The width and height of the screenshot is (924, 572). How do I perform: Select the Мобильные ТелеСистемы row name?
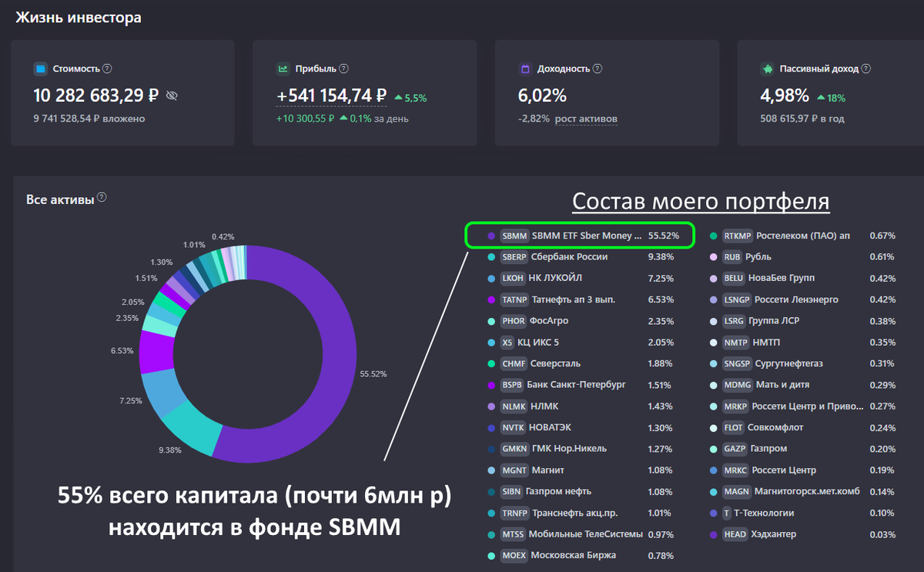(587, 534)
